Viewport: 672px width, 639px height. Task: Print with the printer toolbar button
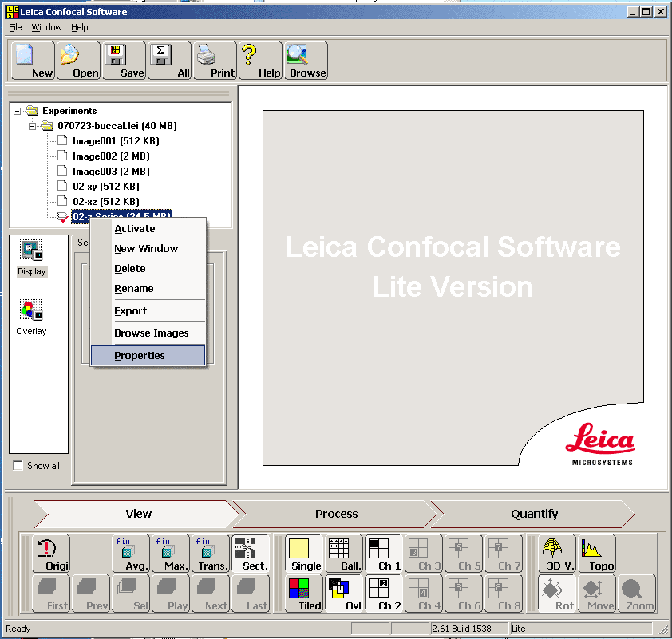[215, 61]
